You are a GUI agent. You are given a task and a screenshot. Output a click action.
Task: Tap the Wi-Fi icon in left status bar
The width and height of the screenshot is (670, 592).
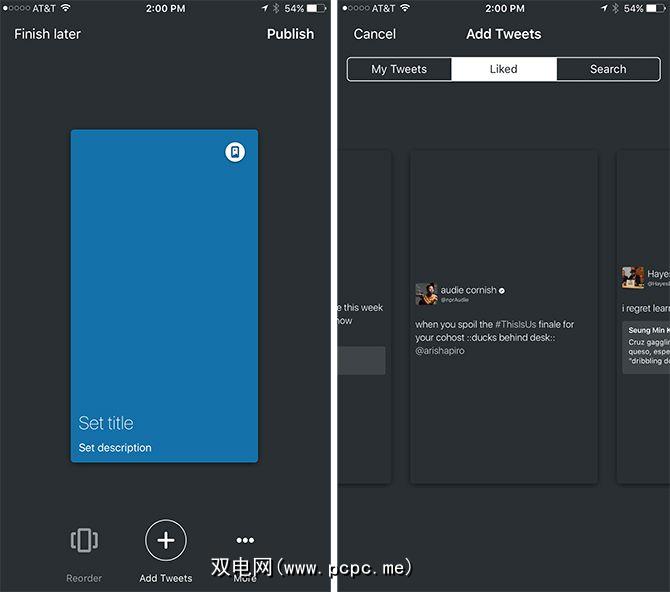(x=65, y=9)
